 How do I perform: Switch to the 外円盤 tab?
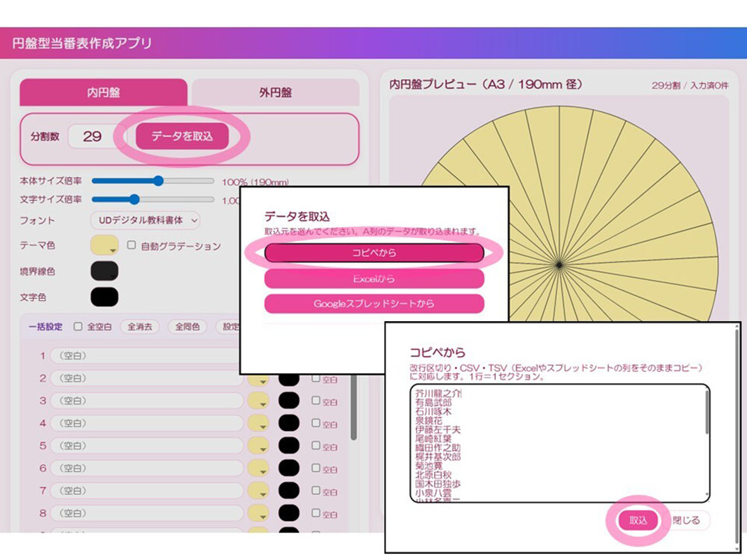pyautogui.click(x=276, y=93)
